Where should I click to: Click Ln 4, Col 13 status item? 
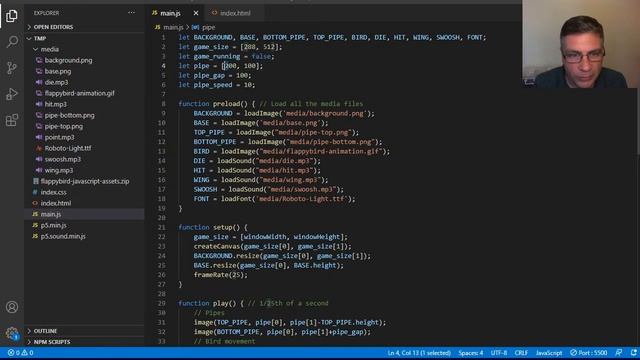click(419, 353)
